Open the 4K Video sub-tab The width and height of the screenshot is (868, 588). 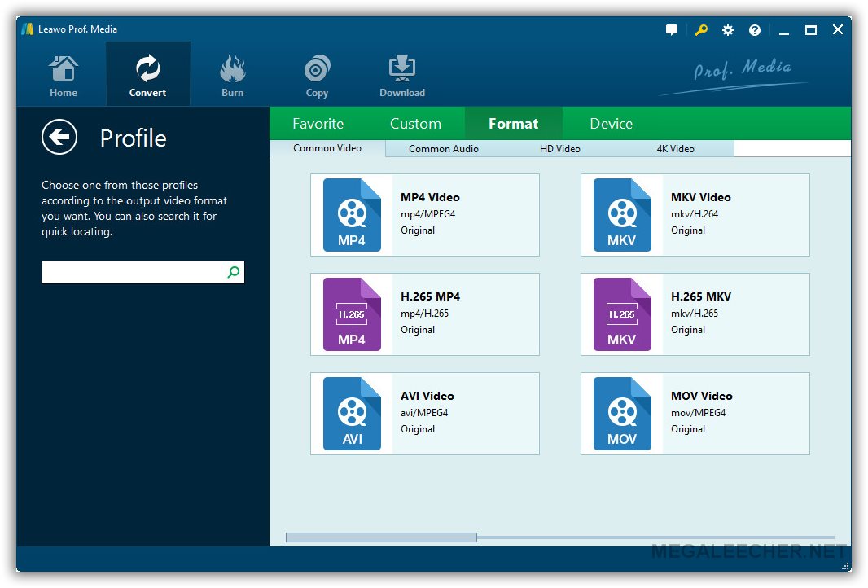675,149
